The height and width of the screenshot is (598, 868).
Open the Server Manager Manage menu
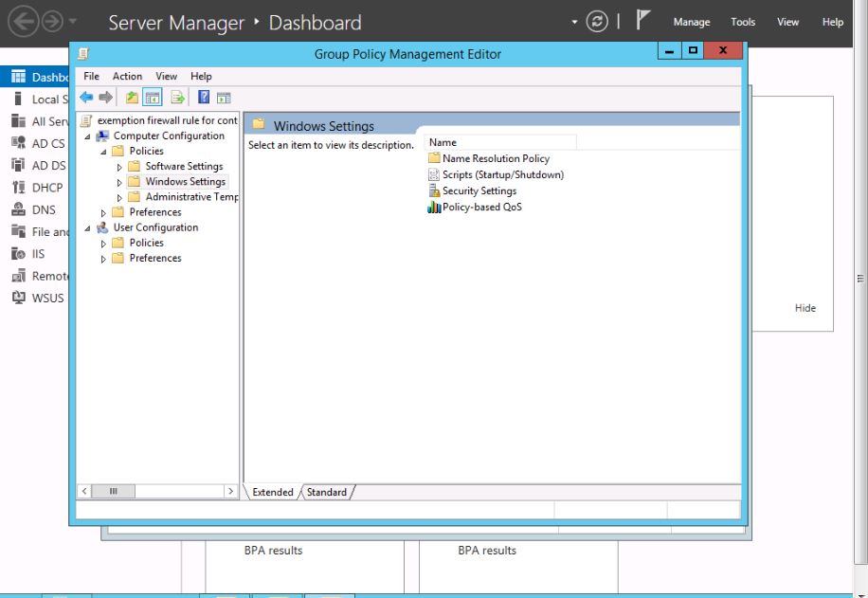tap(692, 22)
